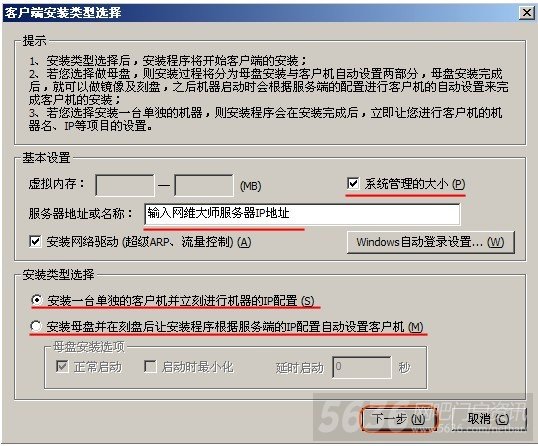Toggle the 启动时最小化 checkbox
The width and height of the screenshot is (538, 446).
coord(150,366)
